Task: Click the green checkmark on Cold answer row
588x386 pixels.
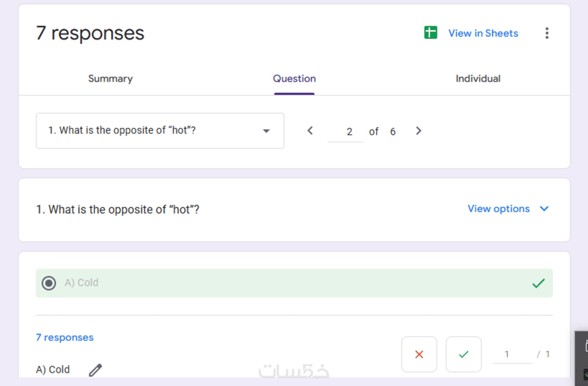Action: pyautogui.click(x=539, y=284)
